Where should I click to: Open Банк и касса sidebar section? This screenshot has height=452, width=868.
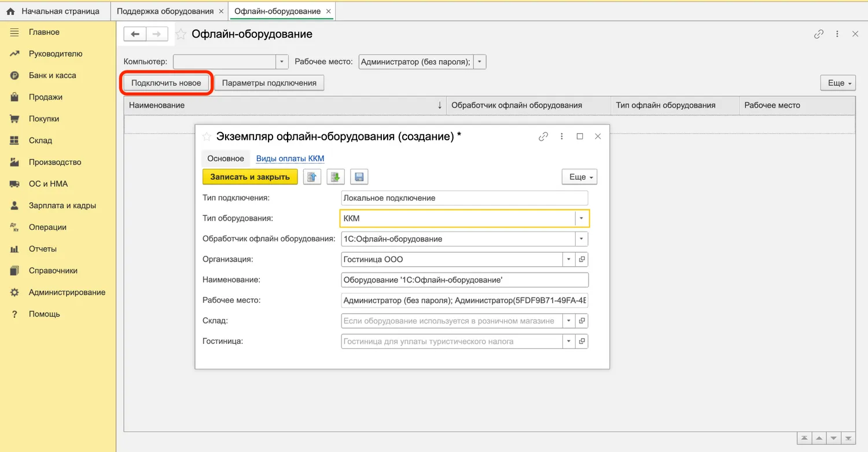pyautogui.click(x=52, y=75)
